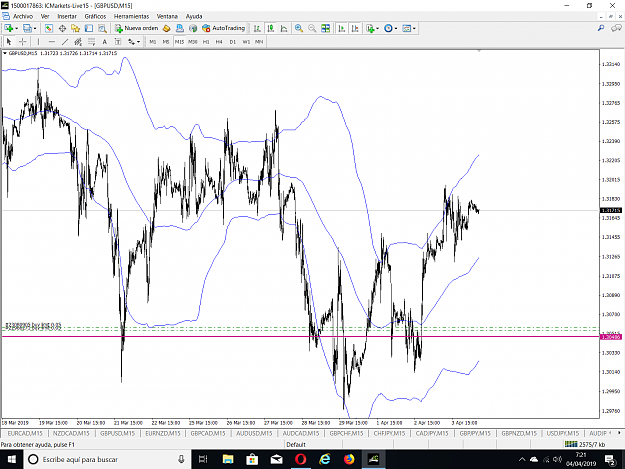Expand the Periods dropdown arrow
Screen dimensions: 625x469
pos(396,28)
